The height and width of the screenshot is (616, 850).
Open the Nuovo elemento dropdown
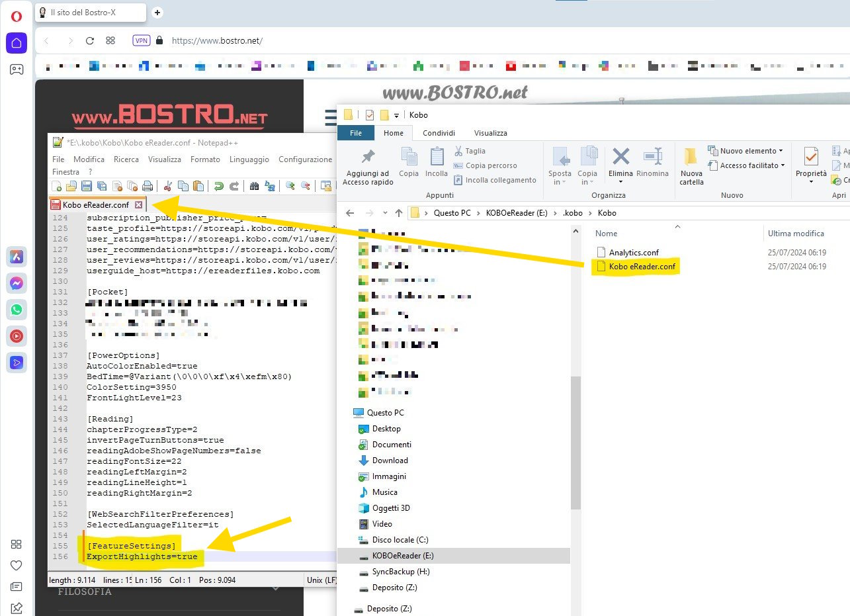point(745,151)
